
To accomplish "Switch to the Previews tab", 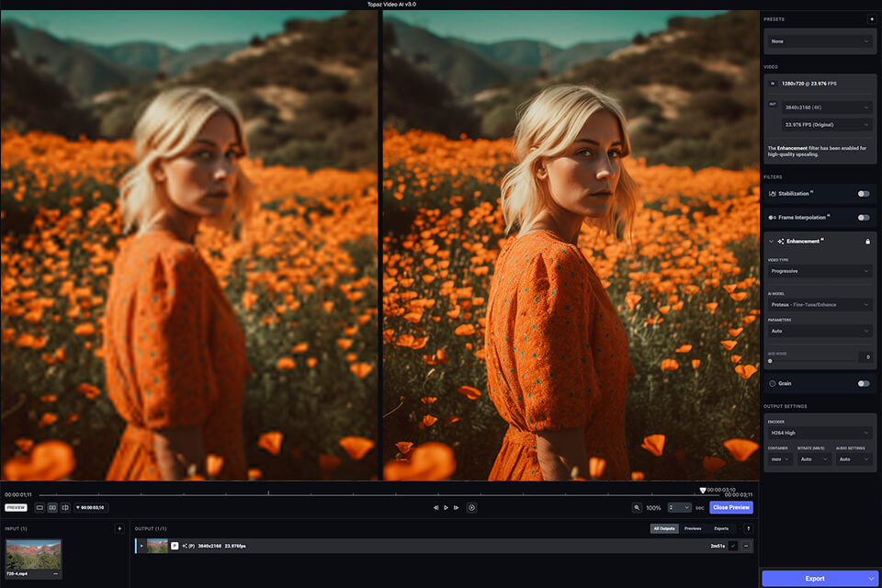I will (693, 528).
